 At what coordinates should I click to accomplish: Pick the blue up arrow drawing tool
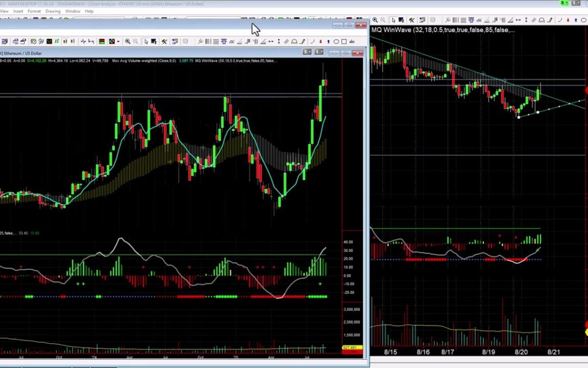tap(328, 41)
